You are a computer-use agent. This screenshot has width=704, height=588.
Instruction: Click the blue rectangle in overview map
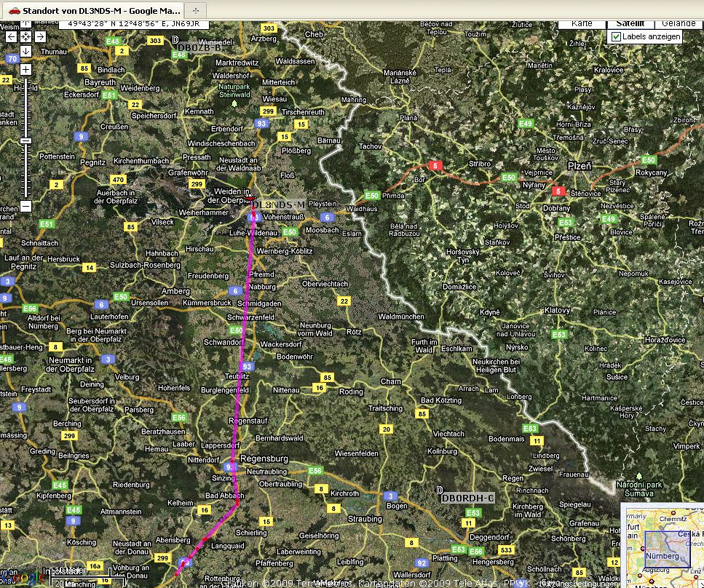click(667, 549)
